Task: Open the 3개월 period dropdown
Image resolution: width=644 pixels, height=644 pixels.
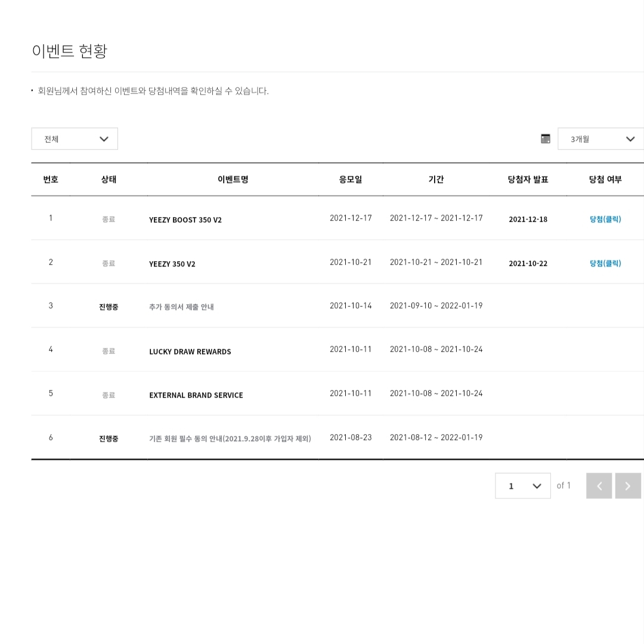Action: [x=600, y=139]
